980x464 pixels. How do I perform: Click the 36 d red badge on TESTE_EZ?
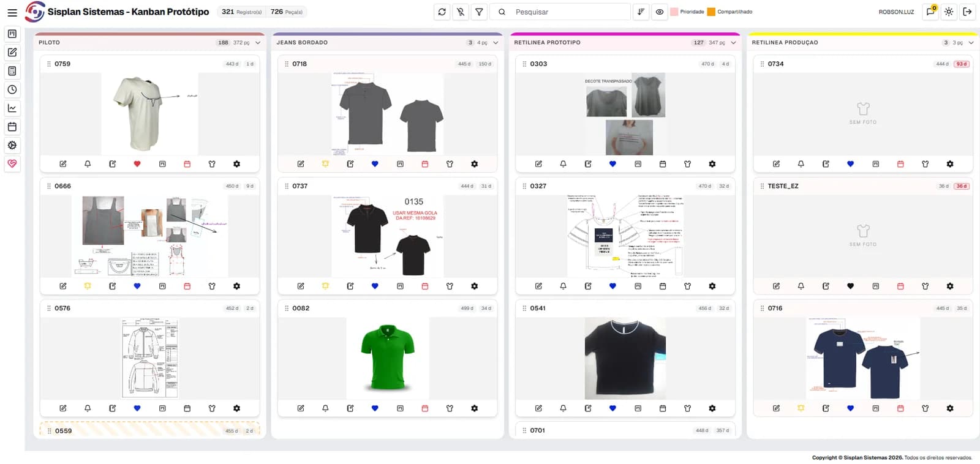click(x=962, y=186)
